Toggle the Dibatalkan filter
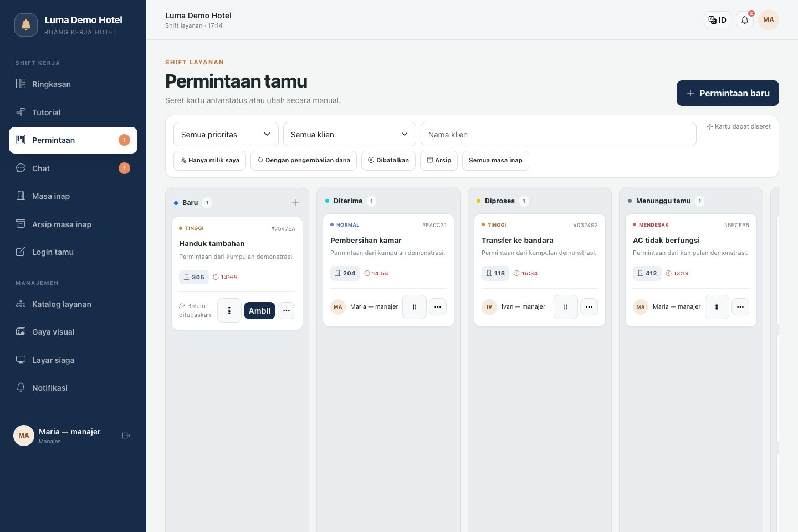The image size is (798, 532). (x=388, y=161)
